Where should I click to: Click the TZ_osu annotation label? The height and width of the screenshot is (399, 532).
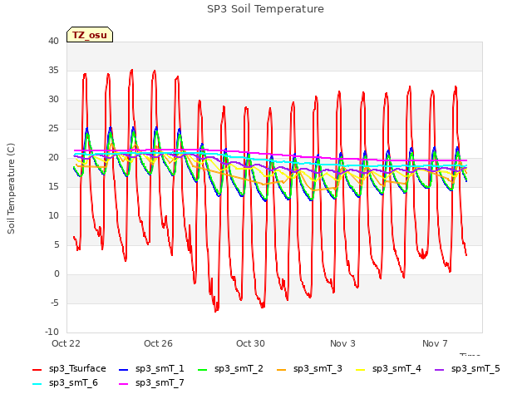(90, 35)
